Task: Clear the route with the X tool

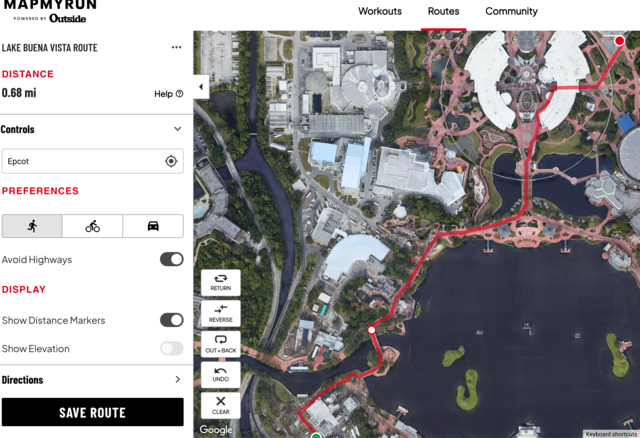Action: coord(220,405)
